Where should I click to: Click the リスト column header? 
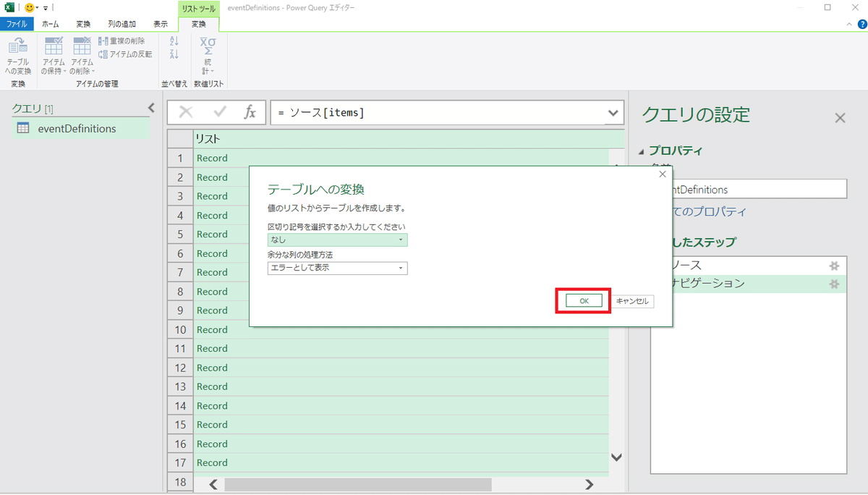pos(409,138)
